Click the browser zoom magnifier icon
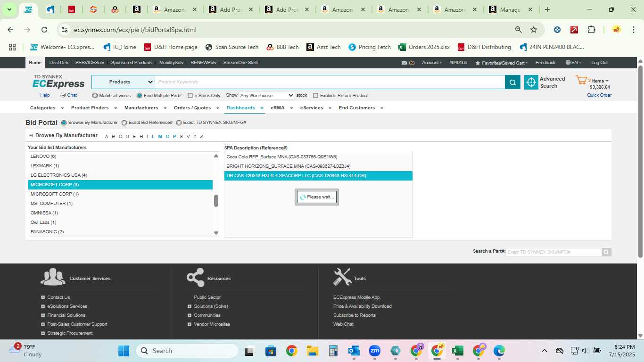The image size is (644, 362). (519, 30)
